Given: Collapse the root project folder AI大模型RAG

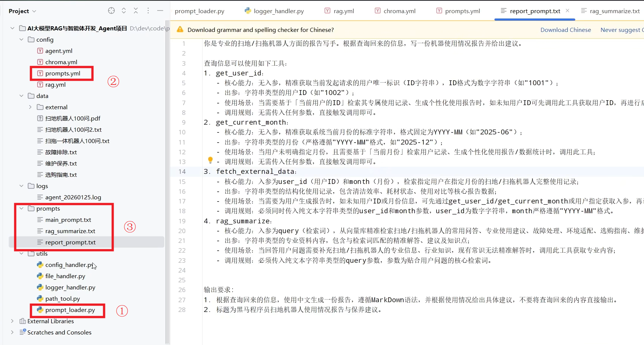Looking at the screenshot, I should [12, 28].
